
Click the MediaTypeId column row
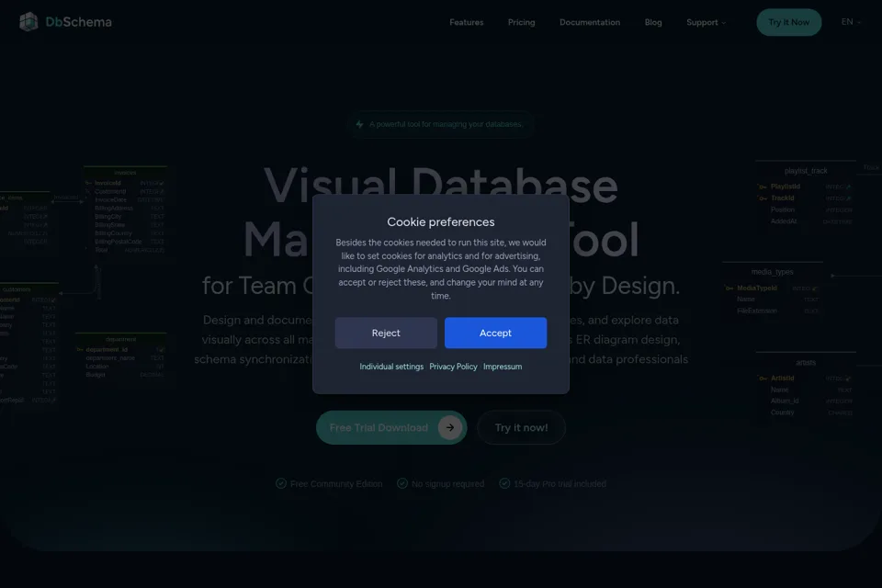pyautogui.click(x=773, y=288)
